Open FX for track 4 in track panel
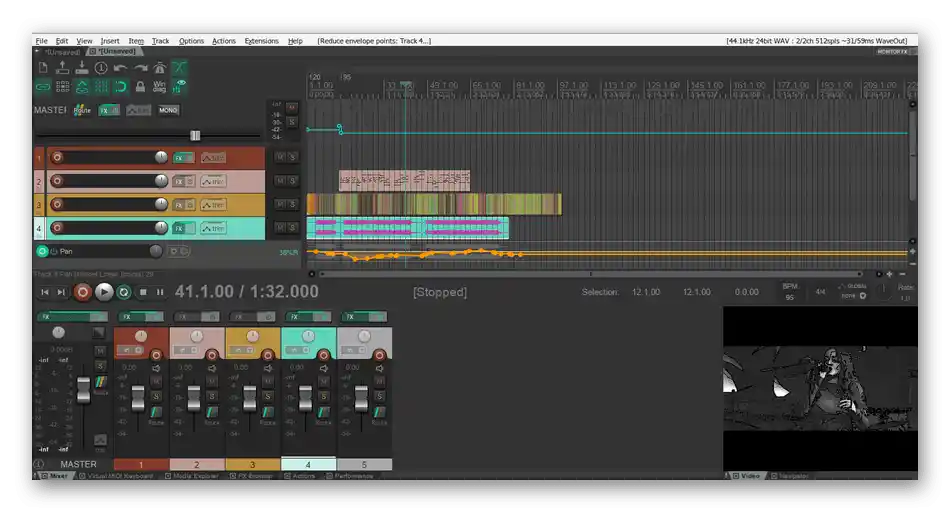 pyautogui.click(x=179, y=228)
